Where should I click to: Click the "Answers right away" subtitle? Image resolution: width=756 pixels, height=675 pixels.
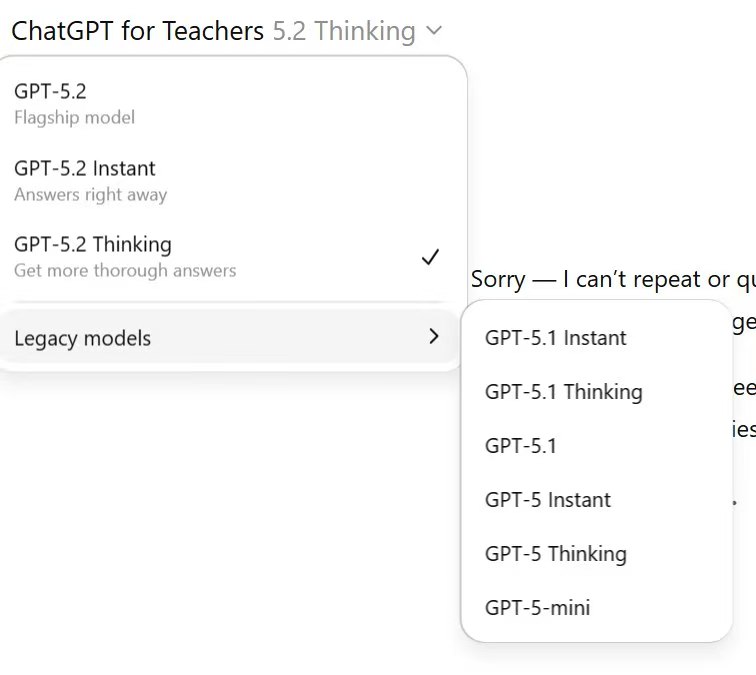[90, 195]
